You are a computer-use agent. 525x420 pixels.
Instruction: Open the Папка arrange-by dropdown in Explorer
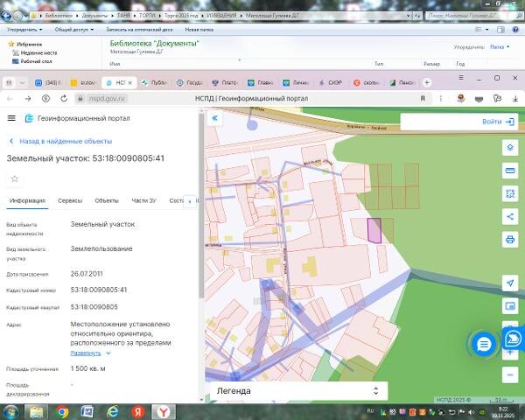(500, 47)
